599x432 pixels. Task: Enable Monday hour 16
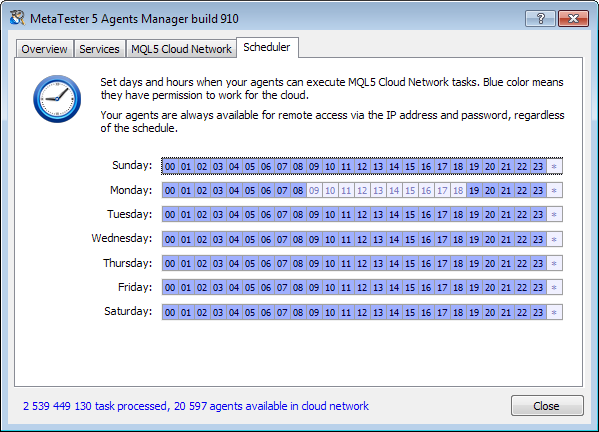426,191
